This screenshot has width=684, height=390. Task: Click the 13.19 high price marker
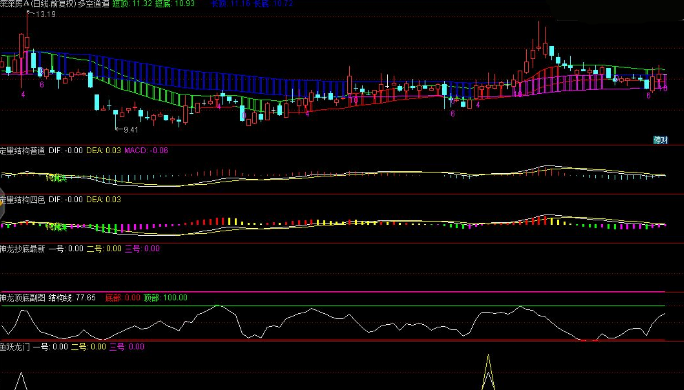point(43,14)
